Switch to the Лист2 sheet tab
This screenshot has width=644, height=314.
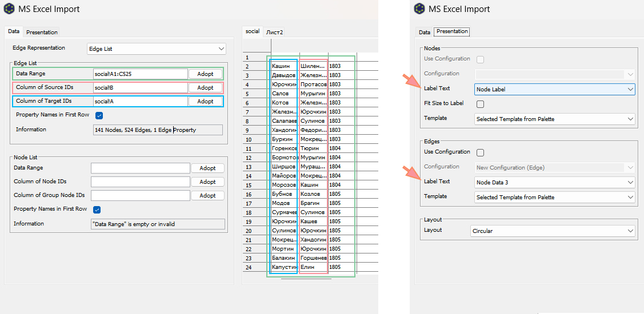[275, 31]
